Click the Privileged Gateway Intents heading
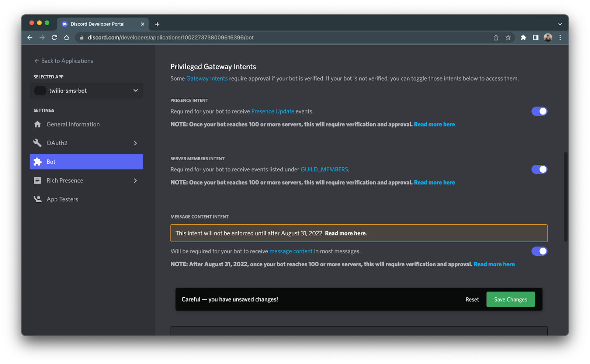This screenshot has width=590, height=364. click(x=213, y=67)
